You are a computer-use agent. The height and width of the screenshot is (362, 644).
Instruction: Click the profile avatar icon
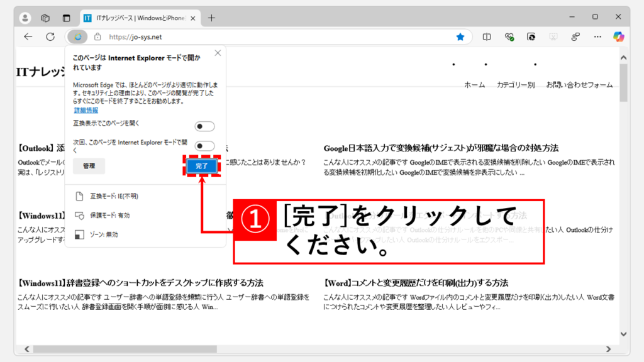click(25, 18)
